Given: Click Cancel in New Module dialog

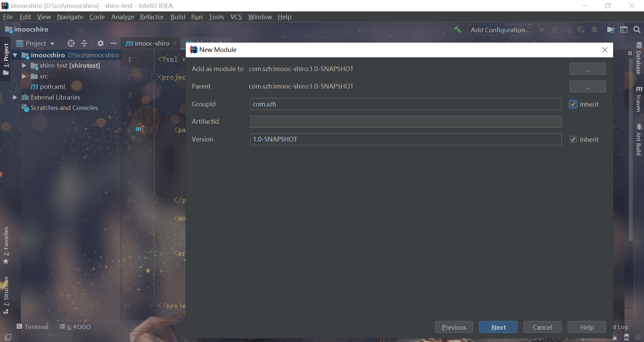Looking at the screenshot, I should [x=542, y=327].
